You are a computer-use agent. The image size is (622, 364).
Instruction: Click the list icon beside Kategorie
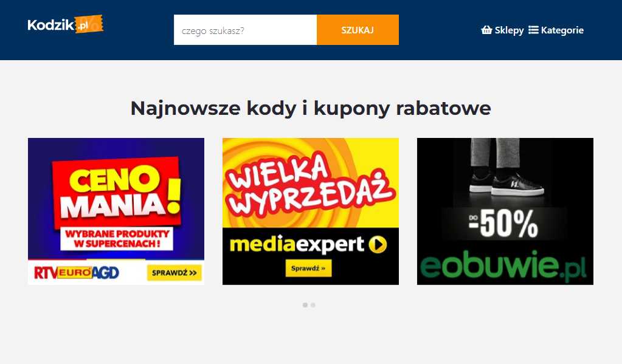pyautogui.click(x=533, y=30)
